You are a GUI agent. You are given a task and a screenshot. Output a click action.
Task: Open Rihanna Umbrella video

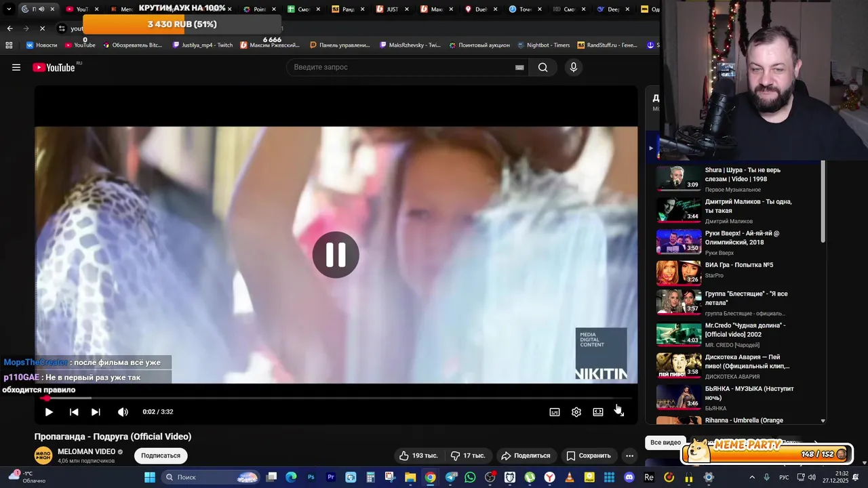[744, 420]
